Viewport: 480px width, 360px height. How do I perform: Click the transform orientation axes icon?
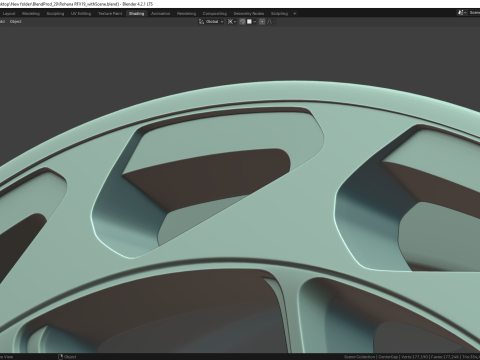[201, 22]
